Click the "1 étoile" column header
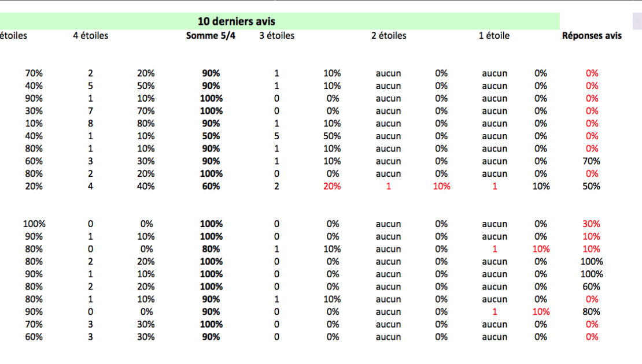The image size is (642, 364). pos(494,36)
